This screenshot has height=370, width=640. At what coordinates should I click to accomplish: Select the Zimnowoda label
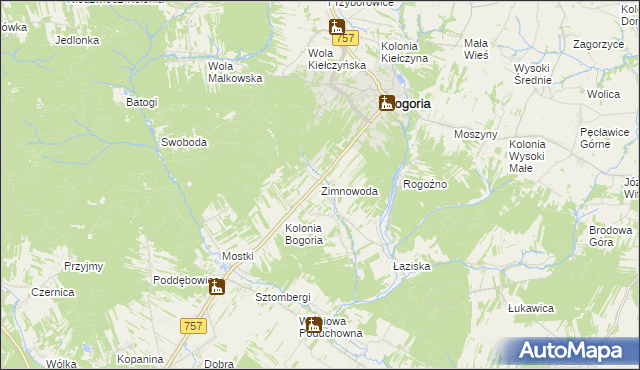click(x=349, y=191)
